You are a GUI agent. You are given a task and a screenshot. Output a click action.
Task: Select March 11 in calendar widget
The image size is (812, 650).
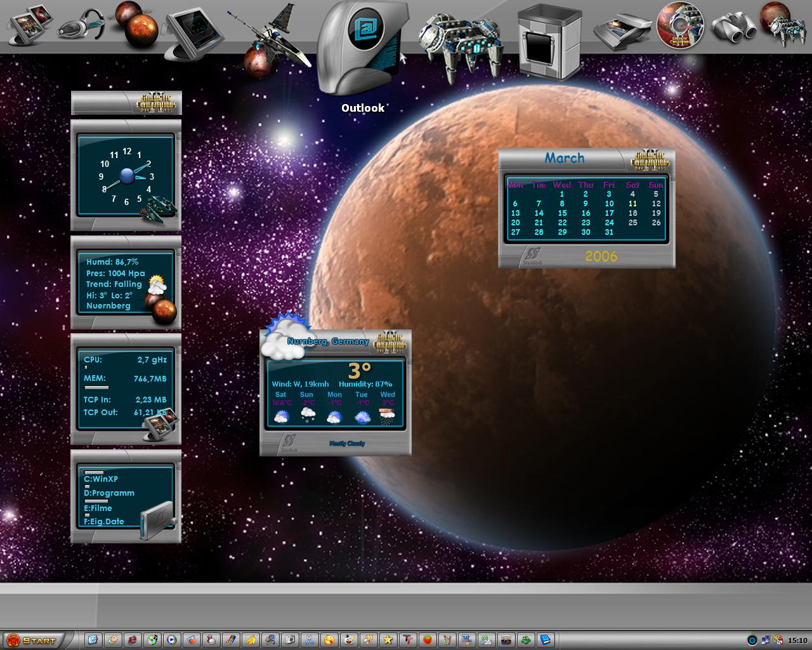(x=632, y=204)
